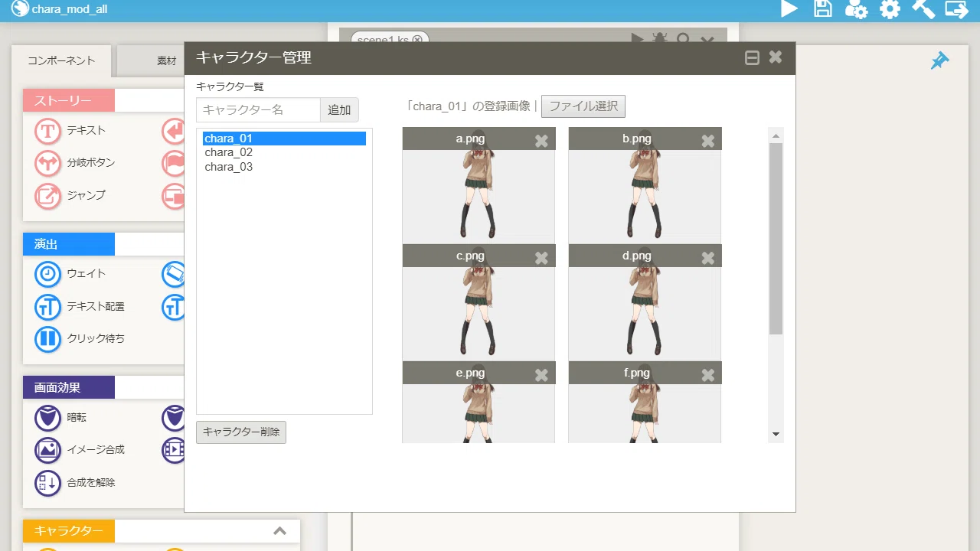Switch to the コンポーネント tab
Screen dimensions: 980x551
point(61,60)
